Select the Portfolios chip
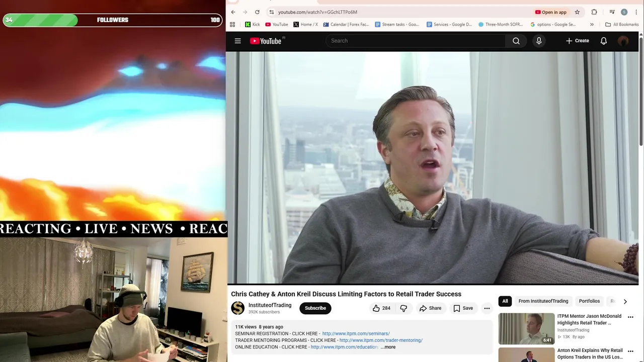Viewport: 644px width, 362px height. coord(589,301)
